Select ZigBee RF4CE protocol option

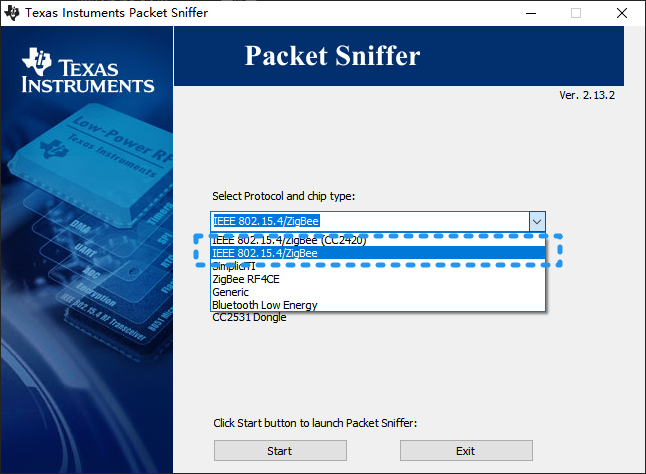click(378, 279)
